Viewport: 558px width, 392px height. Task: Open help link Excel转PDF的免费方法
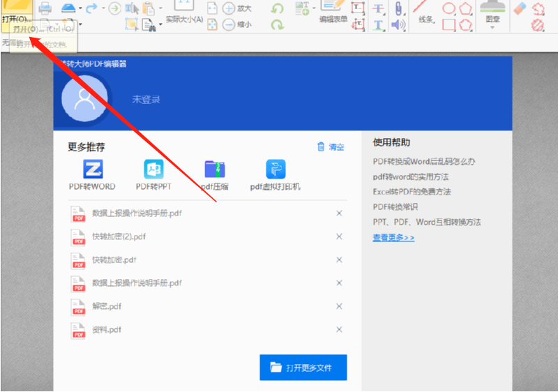[x=412, y=192]
